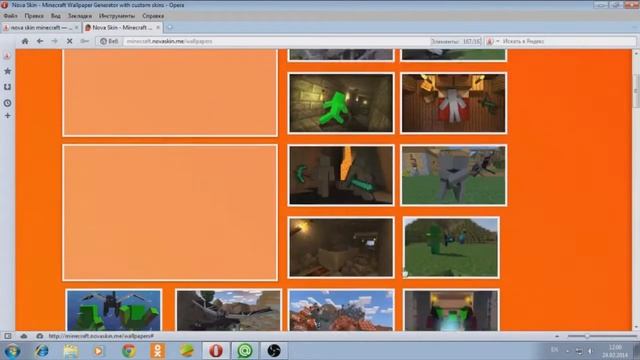Close the active Nova Skin tab
This screenshot has width=640, height=360.
(158, 27)
